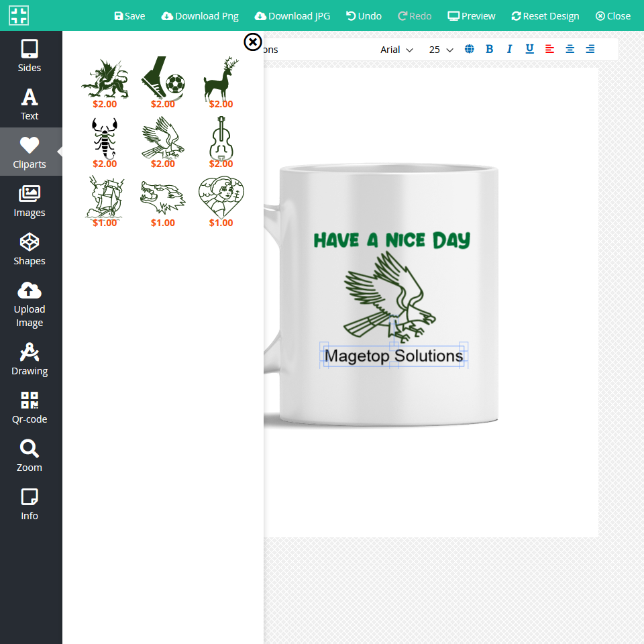Screen dimensions: 644x644
Task: Select the Drawing tool
Action: tap(30, 359)
